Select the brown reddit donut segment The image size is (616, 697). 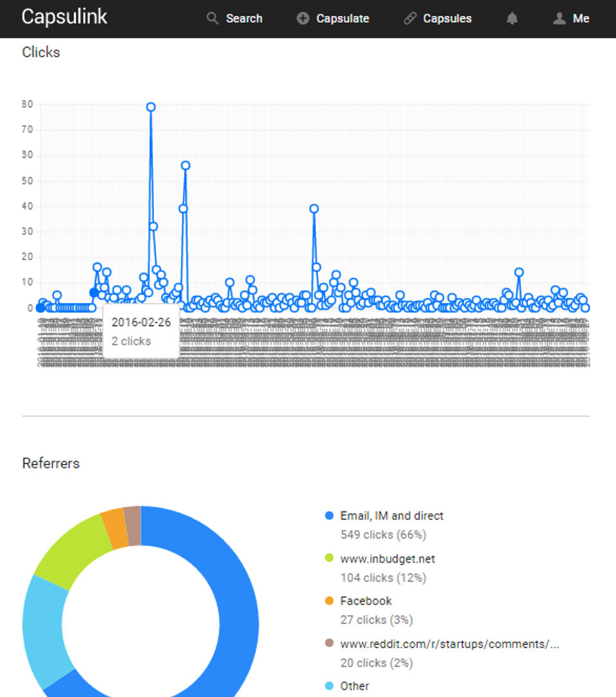(133, 526)
